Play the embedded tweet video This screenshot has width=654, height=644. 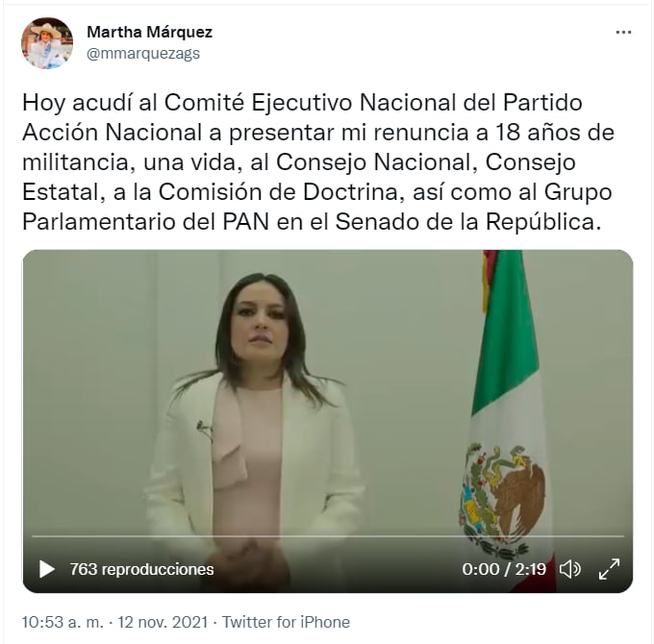click(x=47, y=569)
